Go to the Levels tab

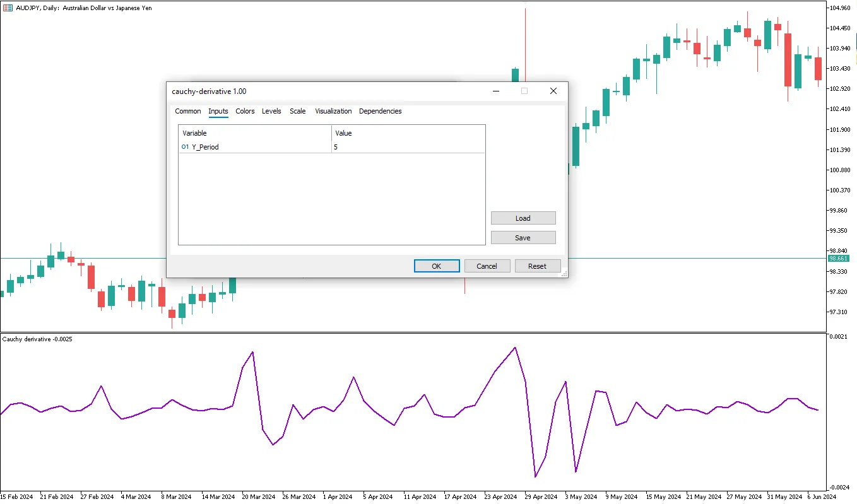(271, 111)
